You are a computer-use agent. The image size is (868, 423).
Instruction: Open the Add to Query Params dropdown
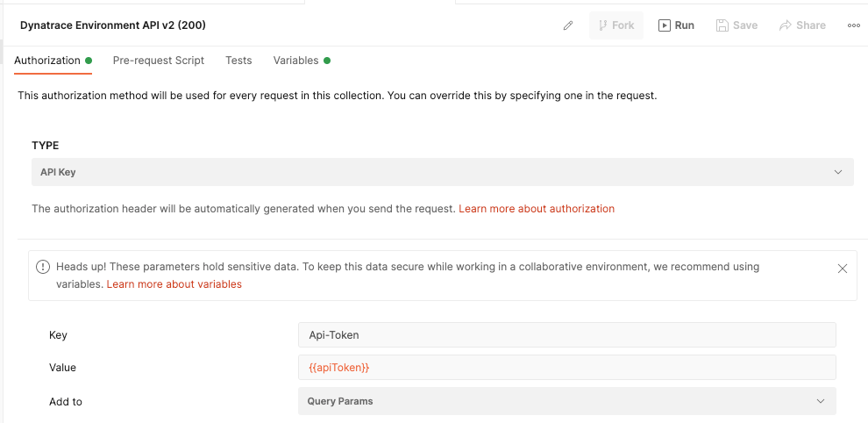566,401
